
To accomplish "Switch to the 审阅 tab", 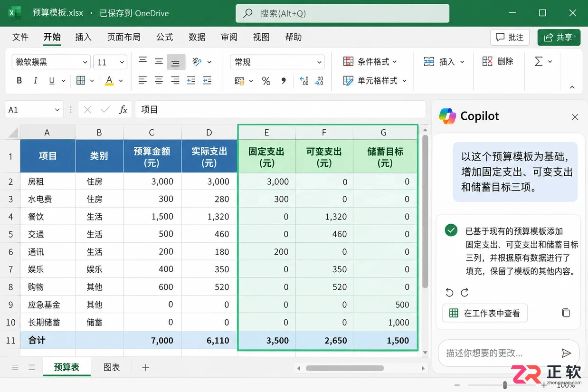I will pyautogui.click(x=229, y=37).
